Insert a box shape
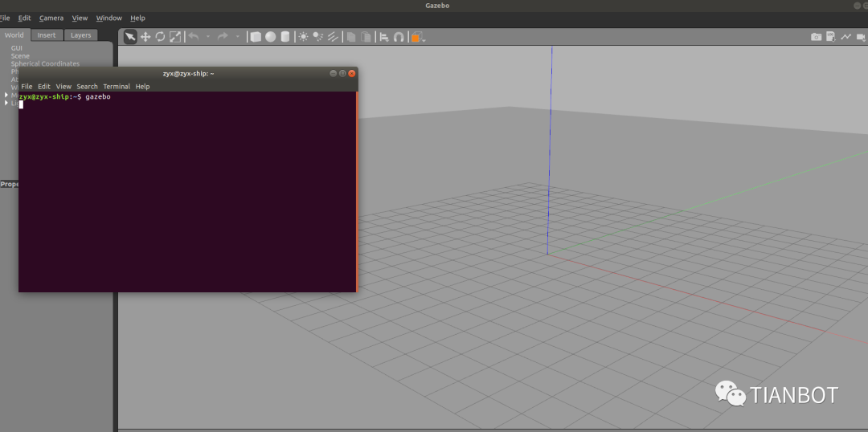 pos(256,36)
